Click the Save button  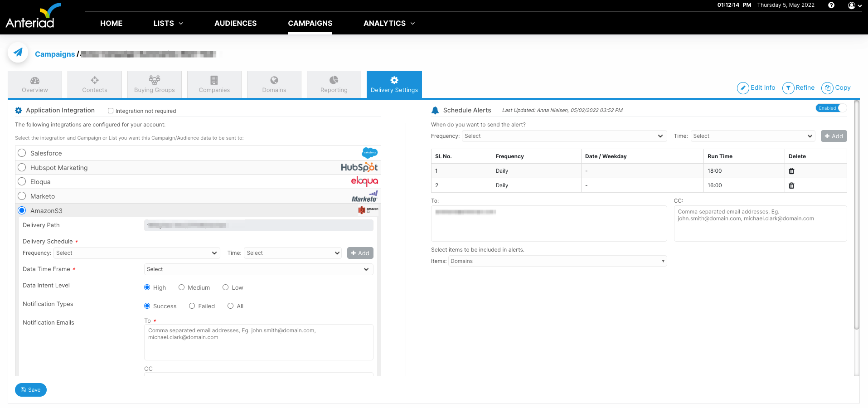tap(31, 390)
